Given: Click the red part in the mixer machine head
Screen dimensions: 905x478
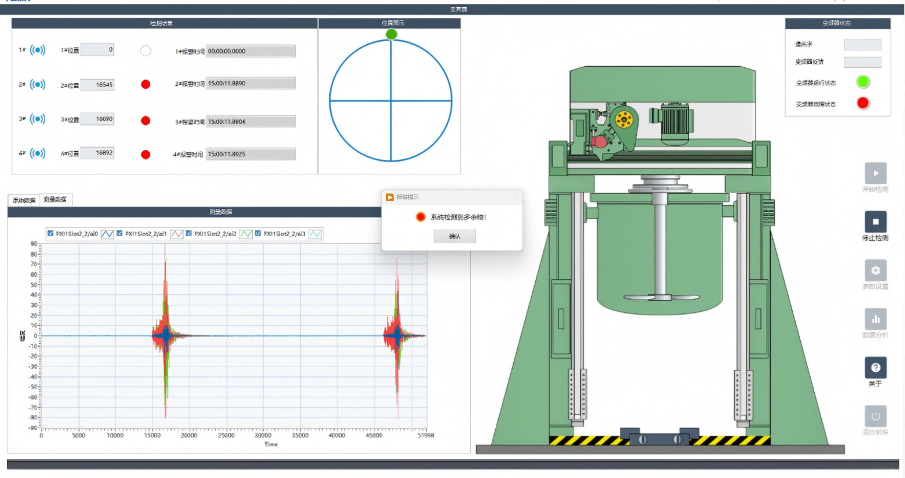Looking at the screenshot, I should [x=599, y=143].
